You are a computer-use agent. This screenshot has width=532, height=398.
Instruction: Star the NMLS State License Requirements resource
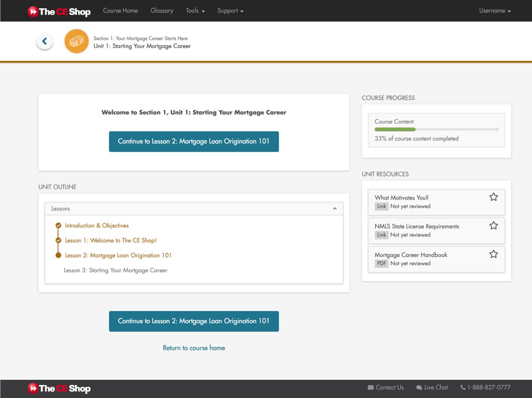coord(494,225)
